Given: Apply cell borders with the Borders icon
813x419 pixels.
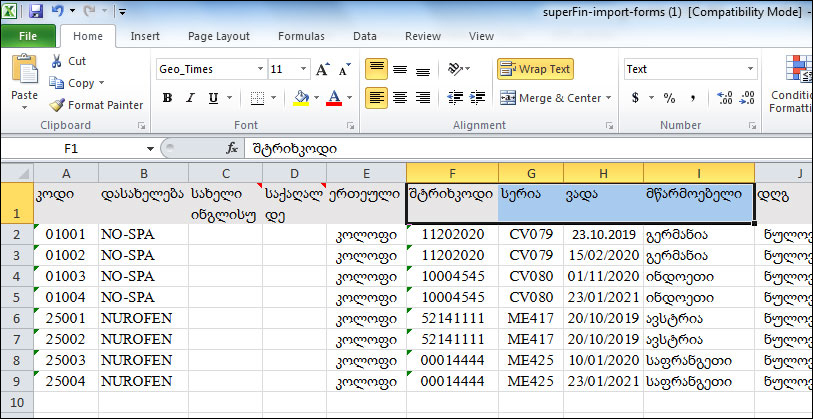Looking at the screenshot, I should tap(257, 97).
